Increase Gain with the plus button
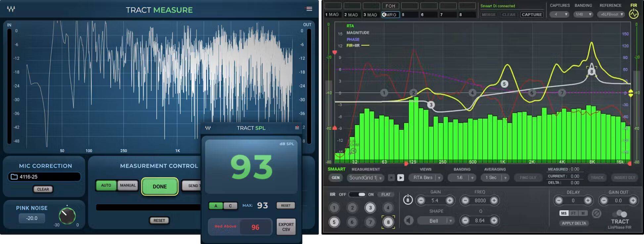644x244 pixels. pos(449,200)
